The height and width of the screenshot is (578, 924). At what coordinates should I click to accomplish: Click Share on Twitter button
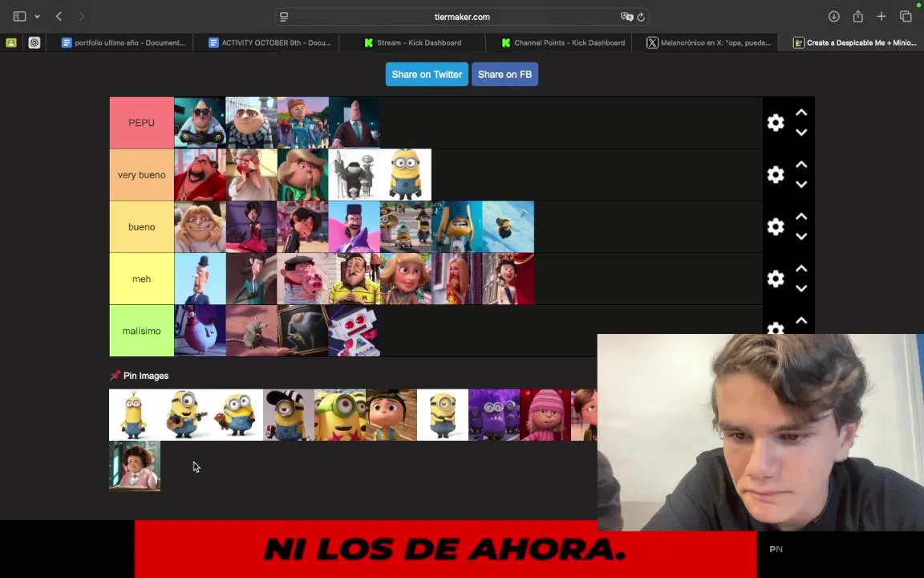coord(427,75)
